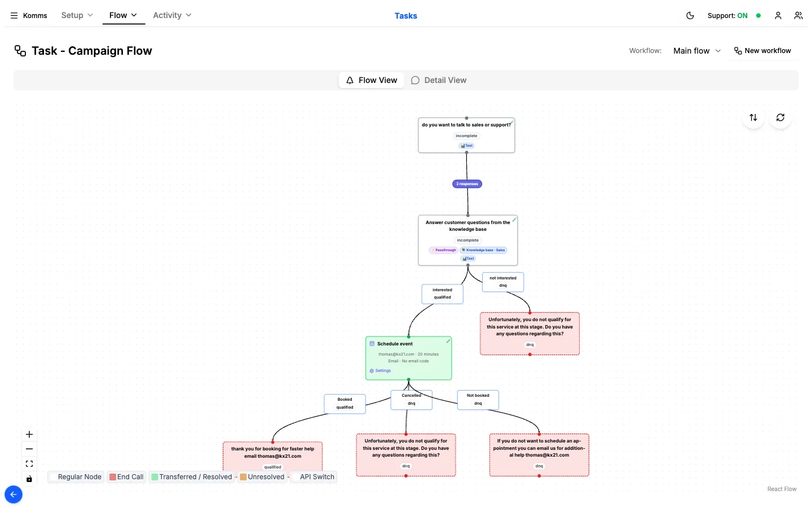Expand the Setup menu
The width and height of the screenshot is (812, 508).
77,15
